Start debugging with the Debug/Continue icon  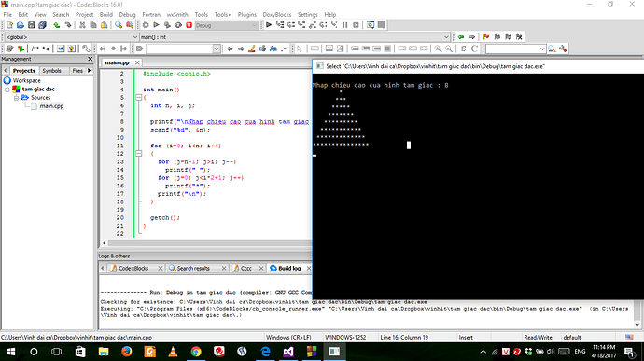[x=269, y=25]
